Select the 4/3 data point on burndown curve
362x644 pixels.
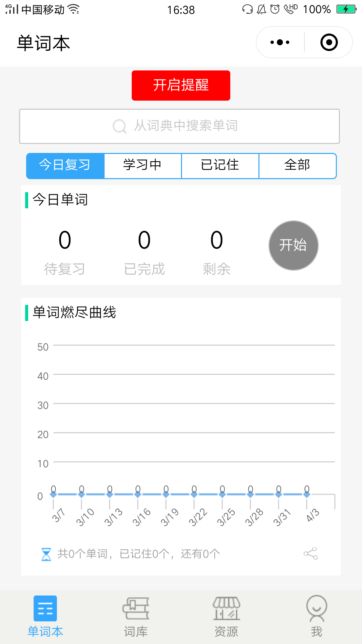click(307, 494)
